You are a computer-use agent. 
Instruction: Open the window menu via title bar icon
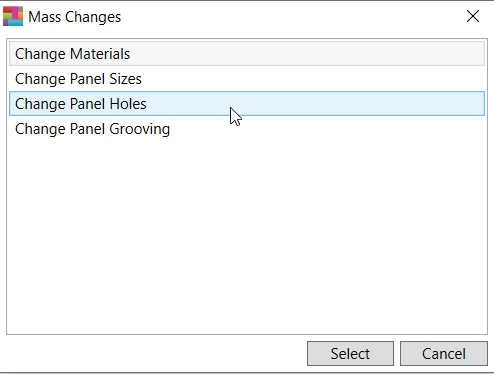(13, 16)
